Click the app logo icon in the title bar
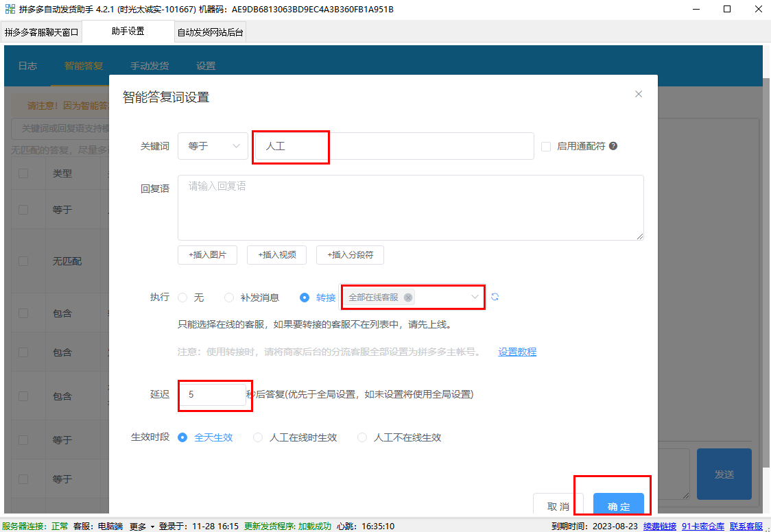Viewport: 771px width, 532px height. click(10, 9)
